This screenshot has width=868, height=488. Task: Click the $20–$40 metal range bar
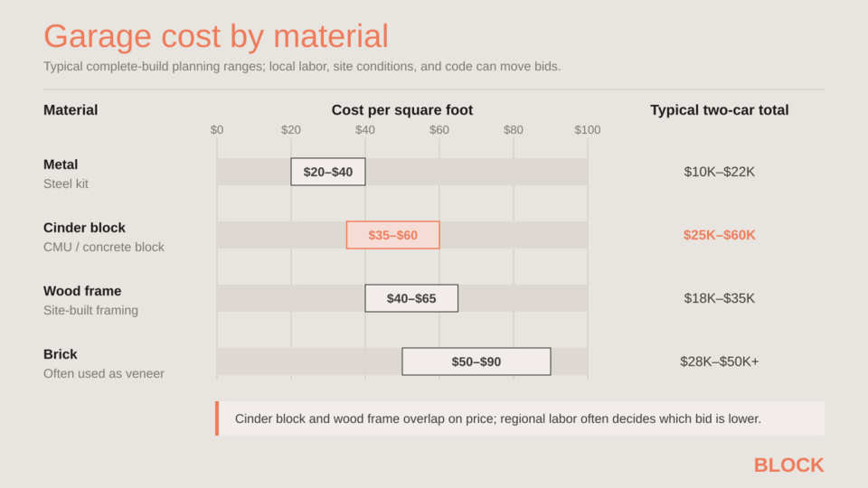[x=327, y=172]
